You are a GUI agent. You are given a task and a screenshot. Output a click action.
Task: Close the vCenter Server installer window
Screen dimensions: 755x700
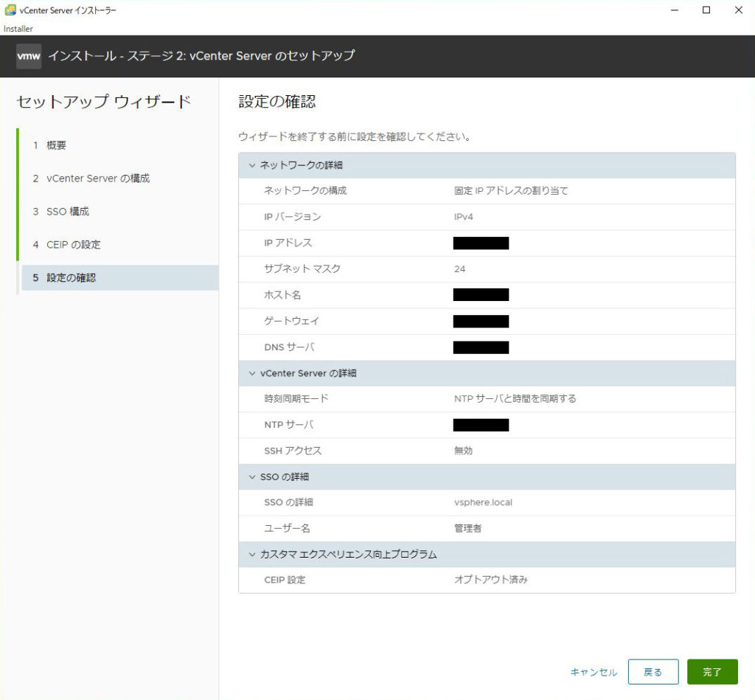pyautogui.click(x=739, y=10)
